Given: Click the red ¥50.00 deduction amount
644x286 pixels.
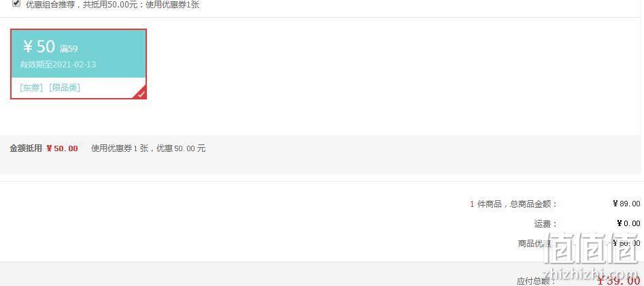Looking at the screenshot, I should coord(62,148).
